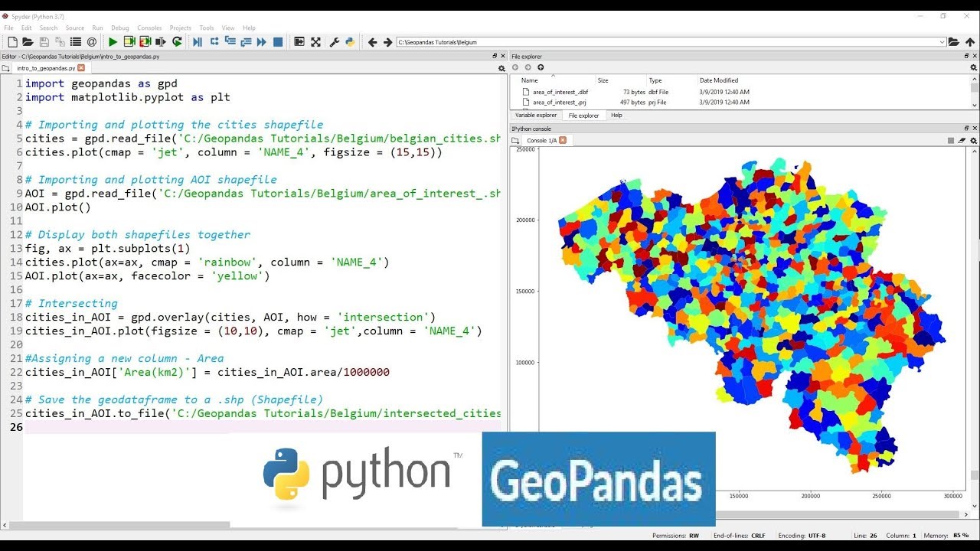Image resolution: width=980 pixels, height=551 pixels.
Task: Click File explorer next (forward) icon
Action: click(x=528, y=67)
